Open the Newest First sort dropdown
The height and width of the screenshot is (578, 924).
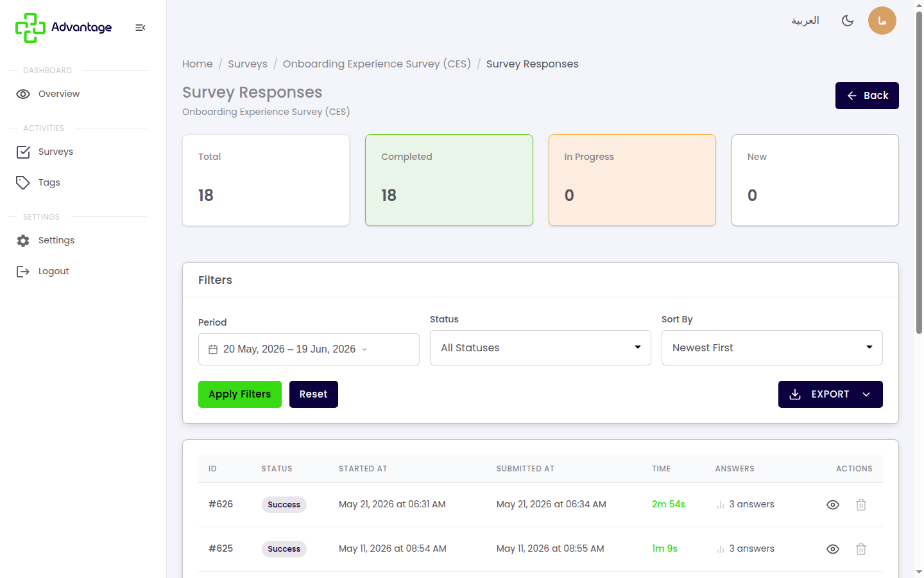(772, 347)
